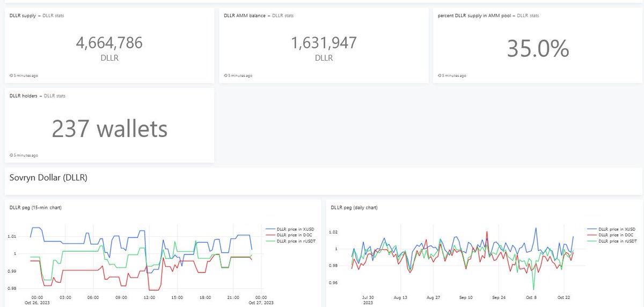Select the 237 wallets counter value
This screenshot has width=644, height=307.
point(109,129)
